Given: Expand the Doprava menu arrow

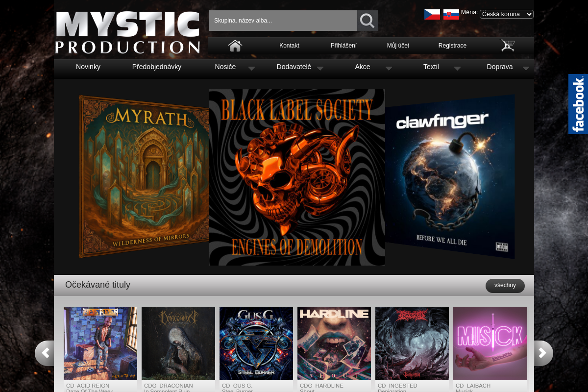Looking at the screenshot, I should (526, 69).
